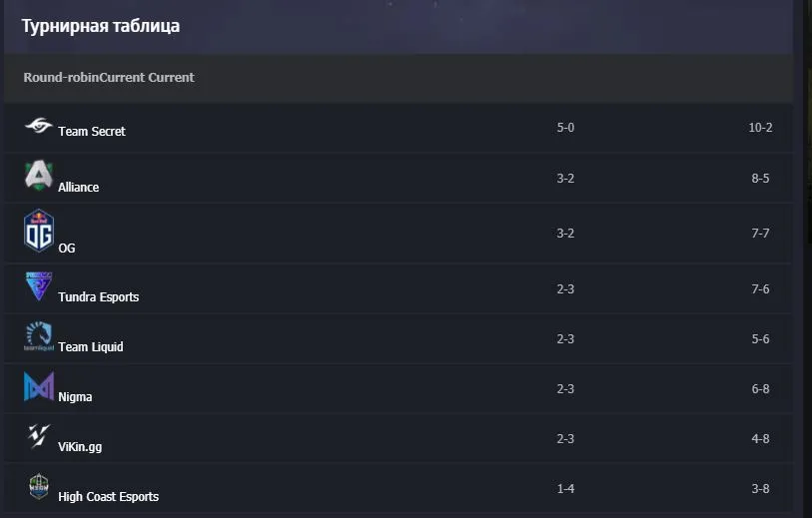Click Team Secret's 5-0 series record
Image resolution: width=812 pixels, height=518 pixels.
coord(565,128)
